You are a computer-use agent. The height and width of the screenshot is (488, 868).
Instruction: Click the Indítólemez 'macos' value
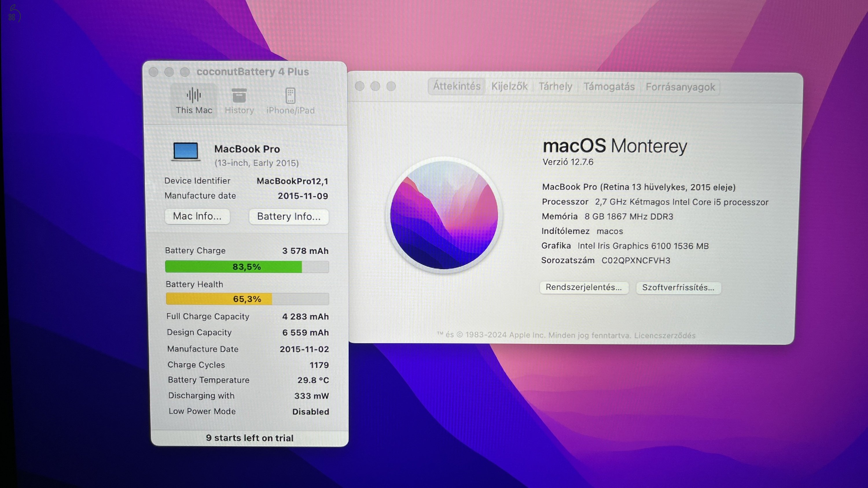click(x=610, y=231)
